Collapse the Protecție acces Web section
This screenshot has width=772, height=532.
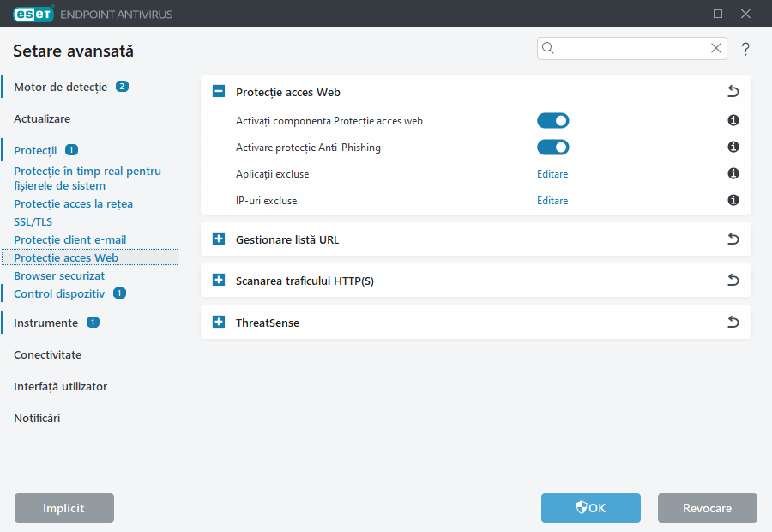point(219,92)
